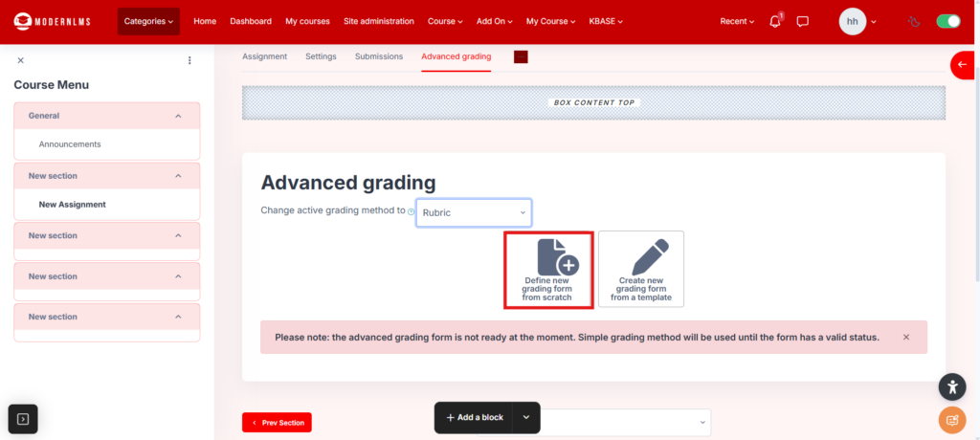Viewport: 980px width, 440px height.
Task: Click the Prev Section button
Action: click(277, 423)
